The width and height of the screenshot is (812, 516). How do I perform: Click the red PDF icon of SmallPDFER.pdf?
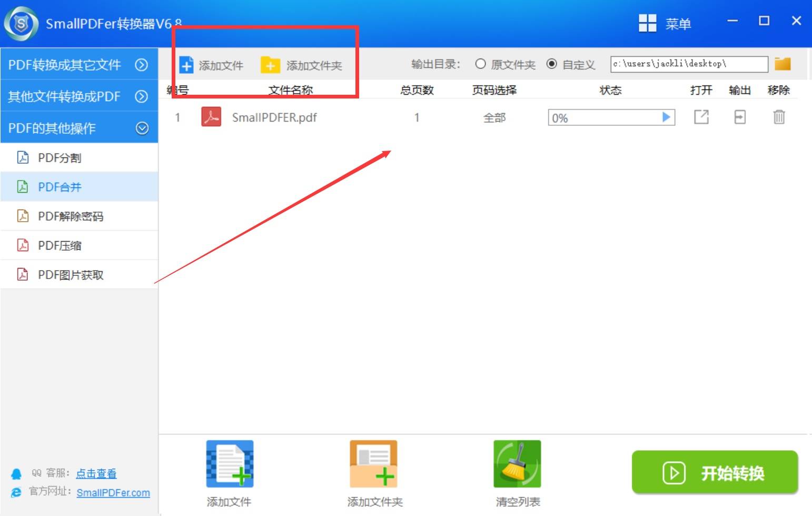(211, 117)
